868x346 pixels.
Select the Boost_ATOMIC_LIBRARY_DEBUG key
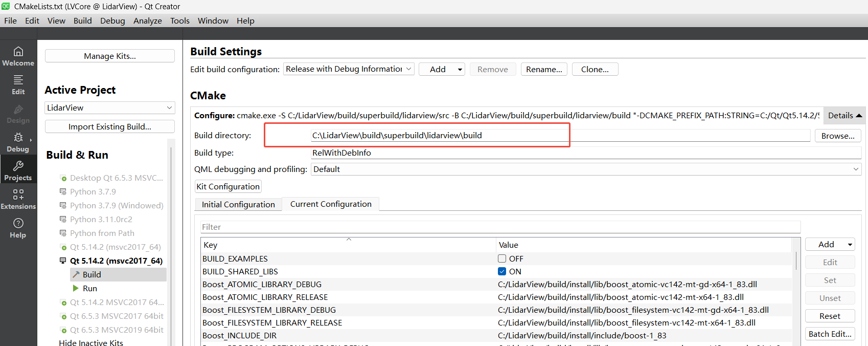click(262, 284)
